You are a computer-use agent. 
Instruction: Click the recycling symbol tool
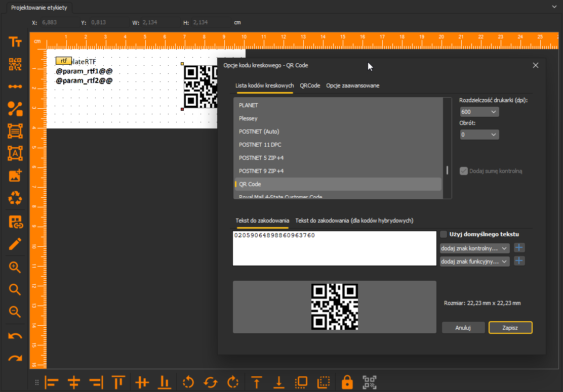pyautogui.click(x=15, y=198)
